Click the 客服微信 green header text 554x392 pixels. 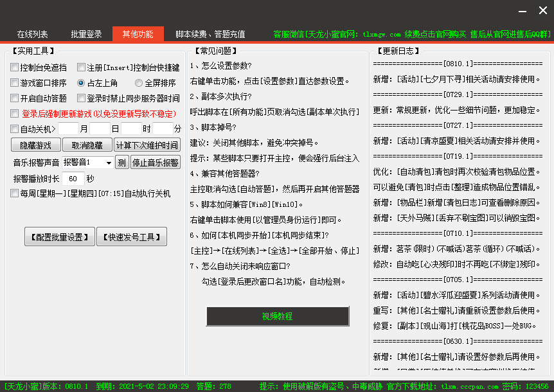coord(412,34)
